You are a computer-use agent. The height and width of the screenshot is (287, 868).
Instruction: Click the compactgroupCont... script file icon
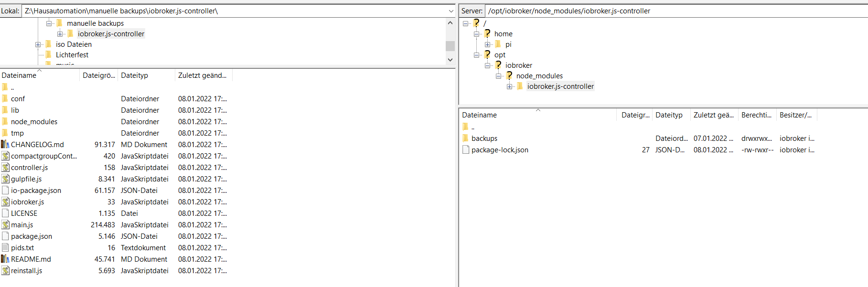pyautogui.click(x=5, y=156)
